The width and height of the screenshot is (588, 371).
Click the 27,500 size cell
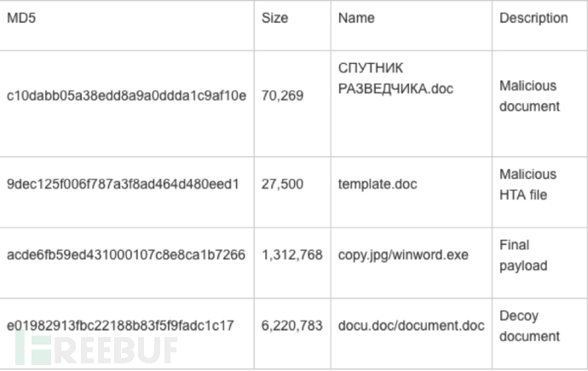click(x=282, y=184)
